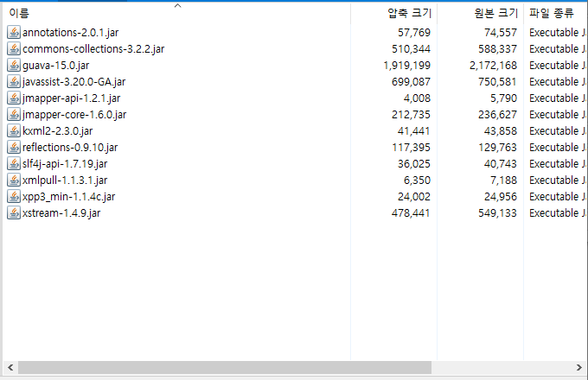This screenshot has height=380, width=588.
Task: Click the jar icon of commons-collections-3.2.2.jar
Action: (14, 48)
